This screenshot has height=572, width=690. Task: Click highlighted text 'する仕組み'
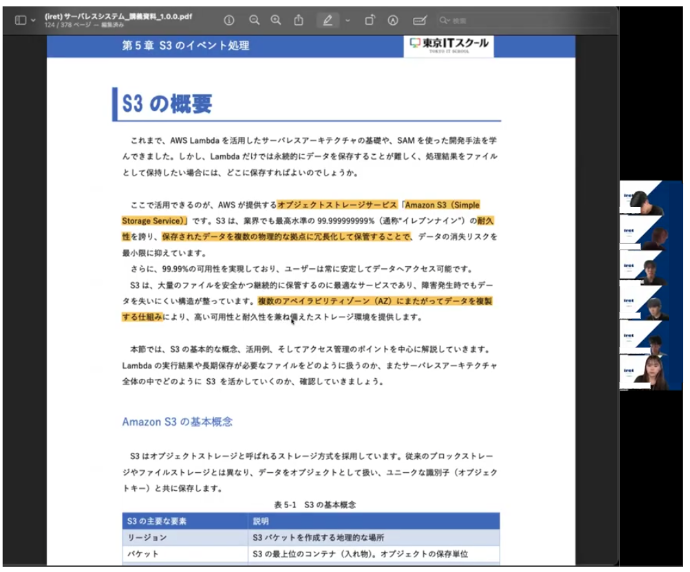point(143,317)
